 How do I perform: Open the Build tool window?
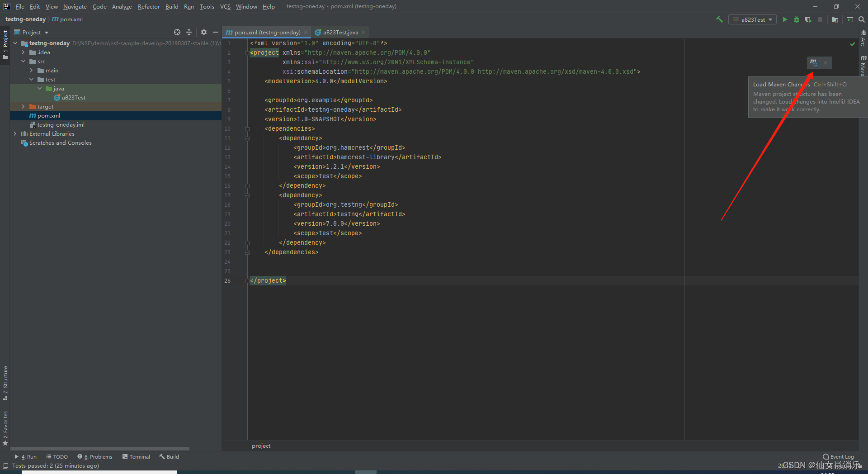[x=169, y=457]
